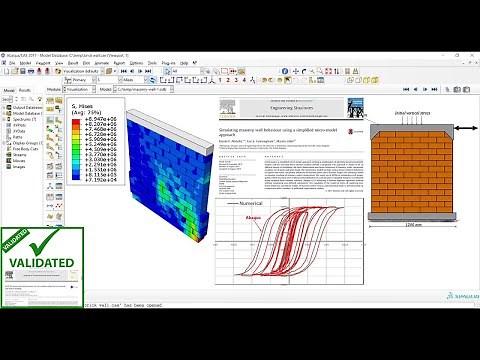The width and height of the screenshot is (480, 360).
Task: Click the S, Mises legend title
Action: [82, 106]
